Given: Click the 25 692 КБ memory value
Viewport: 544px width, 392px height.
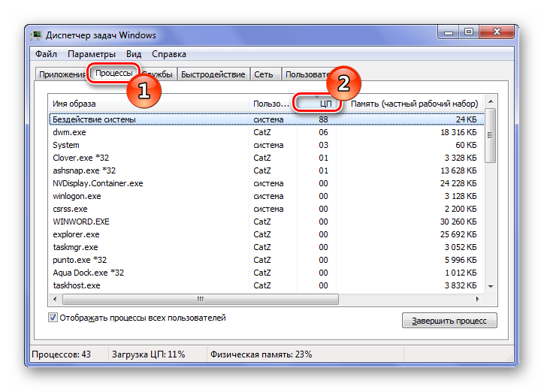Looking at the screenshot, I should 458,234.
